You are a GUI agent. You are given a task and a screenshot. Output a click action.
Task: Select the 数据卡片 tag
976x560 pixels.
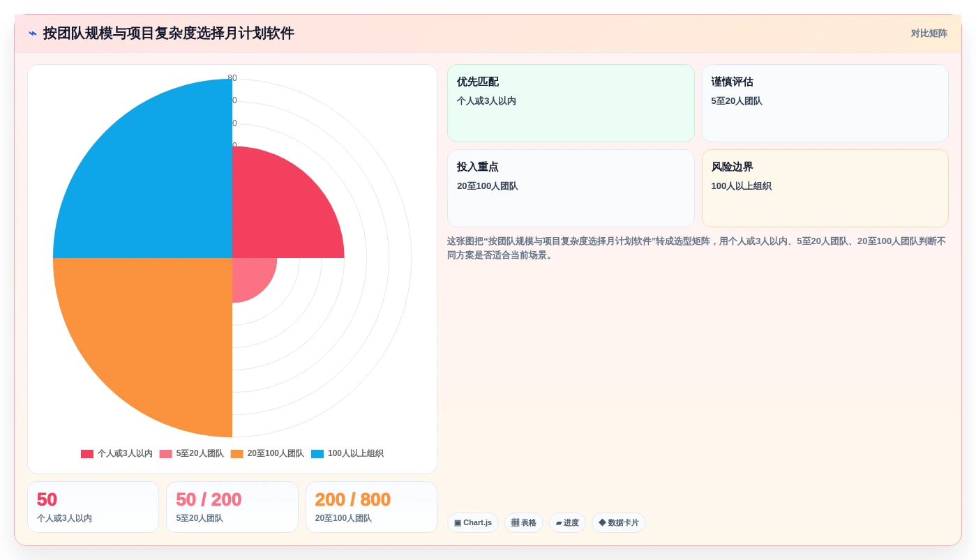[619, 523]
